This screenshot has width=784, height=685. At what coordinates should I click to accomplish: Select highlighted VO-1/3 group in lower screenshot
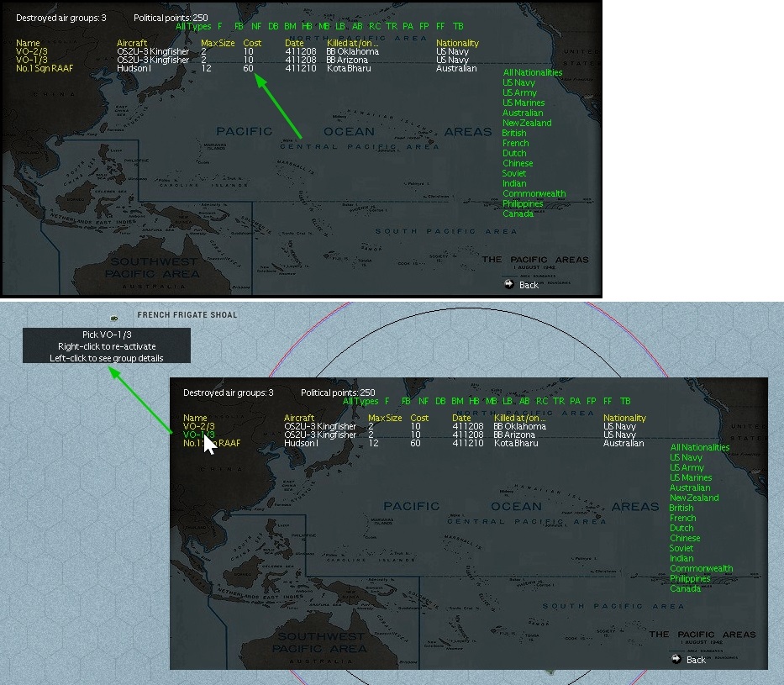(198, 435)
